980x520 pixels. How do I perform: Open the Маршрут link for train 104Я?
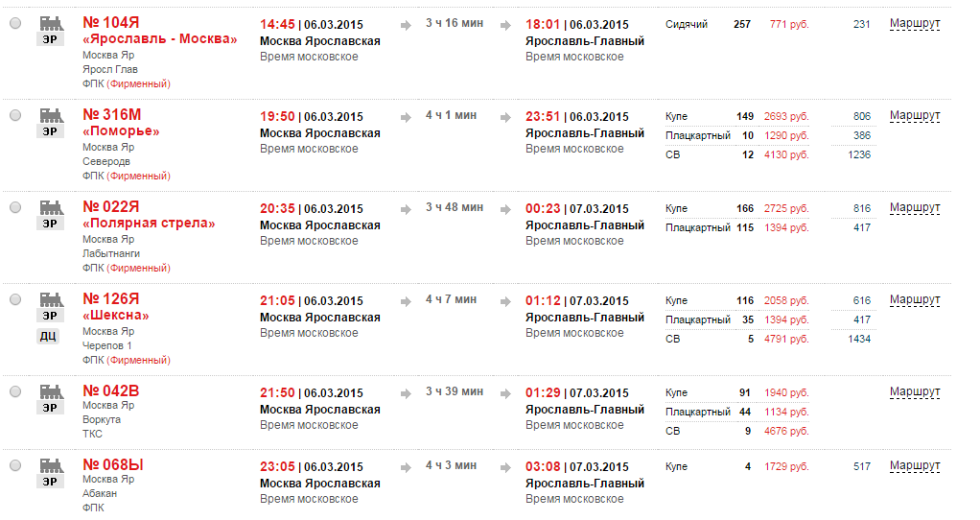click(x=915, y=23)
